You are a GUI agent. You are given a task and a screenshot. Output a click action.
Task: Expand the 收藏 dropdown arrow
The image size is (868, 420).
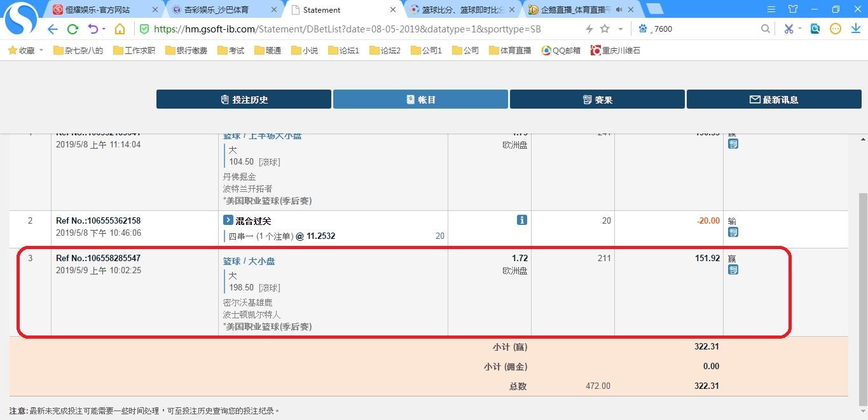point(41,50)
